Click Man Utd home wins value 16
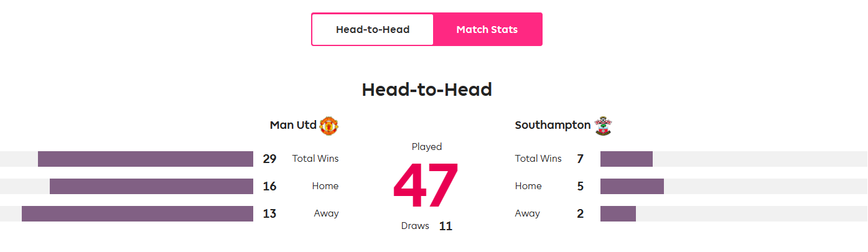The height and width of the screenshot is (252, 868). coord(269,186)
